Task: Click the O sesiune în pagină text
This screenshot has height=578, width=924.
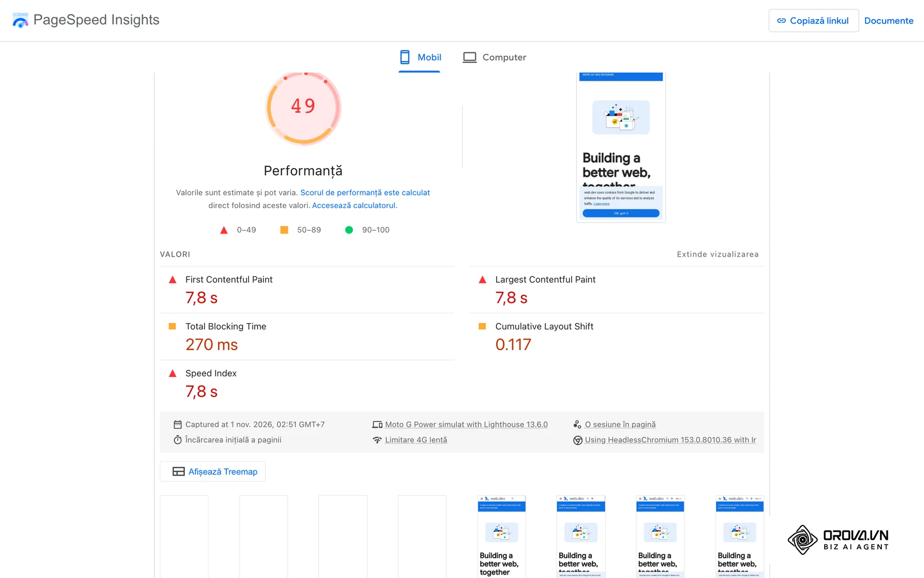Action: coord(620,424)
